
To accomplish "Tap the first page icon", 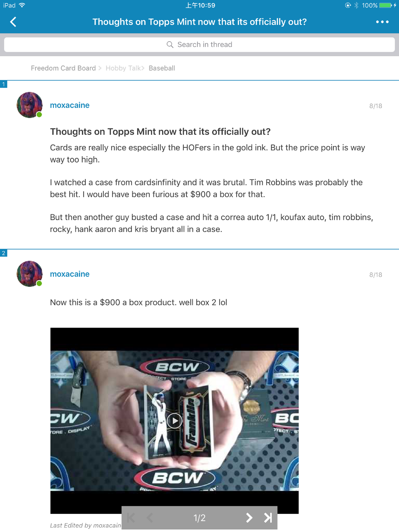I will coord(131,518).
